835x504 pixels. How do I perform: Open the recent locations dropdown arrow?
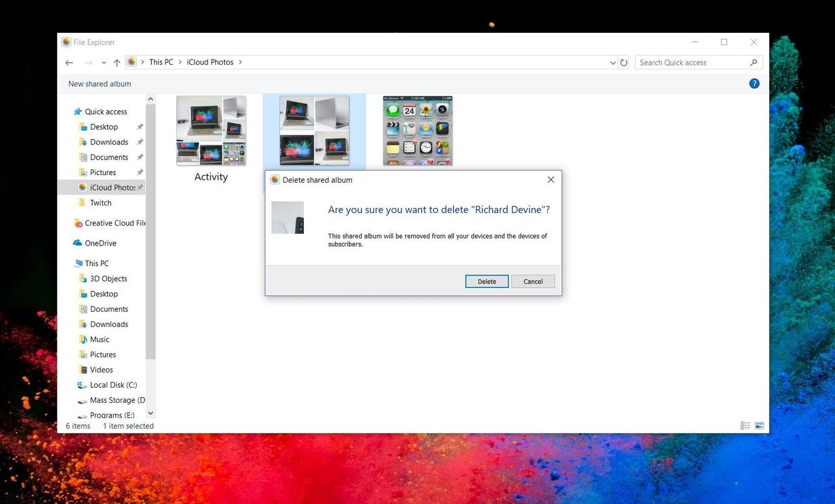point(104,63)
